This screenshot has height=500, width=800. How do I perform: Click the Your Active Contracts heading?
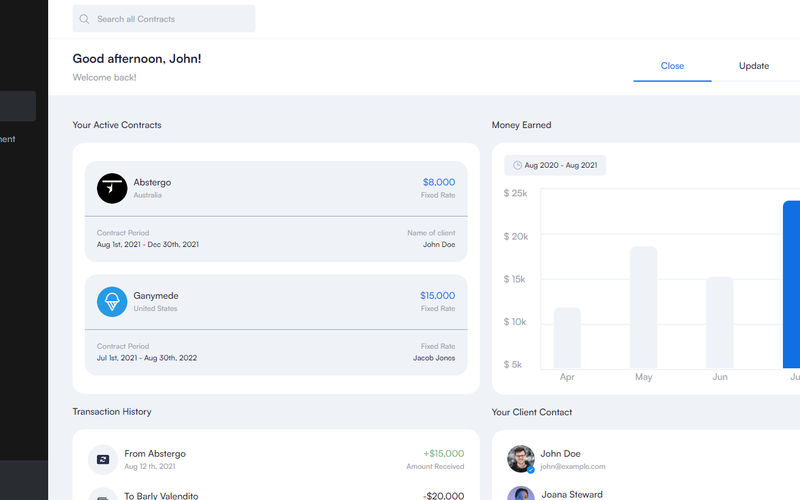coord(117,125)
